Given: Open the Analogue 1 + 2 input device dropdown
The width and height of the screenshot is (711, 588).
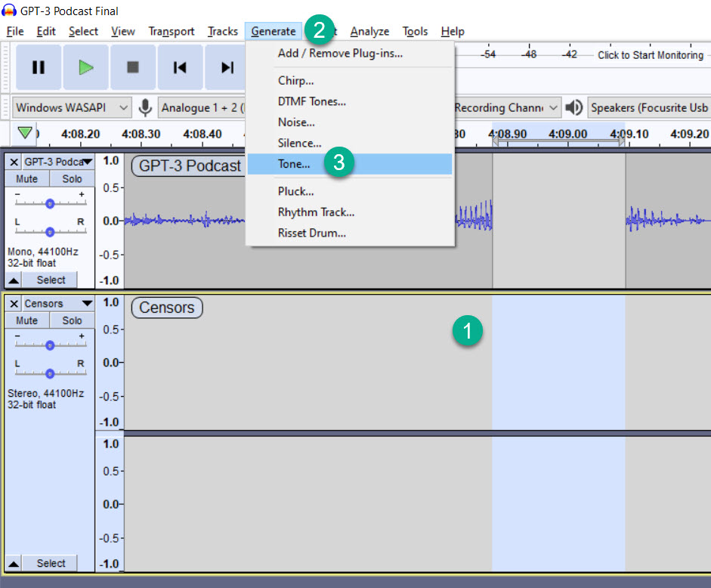Looking at the screenshot, I should (x=202, y=107).
